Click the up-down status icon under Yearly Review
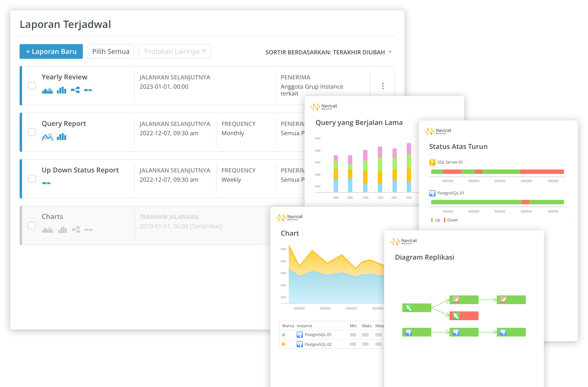The height and width of the screenshot is (387, 588). [x=88, y=90]
